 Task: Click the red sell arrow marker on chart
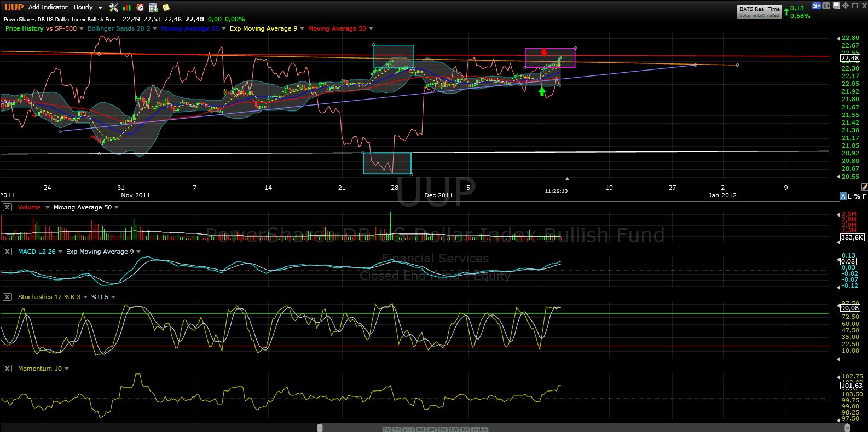[x=544, y=52]
